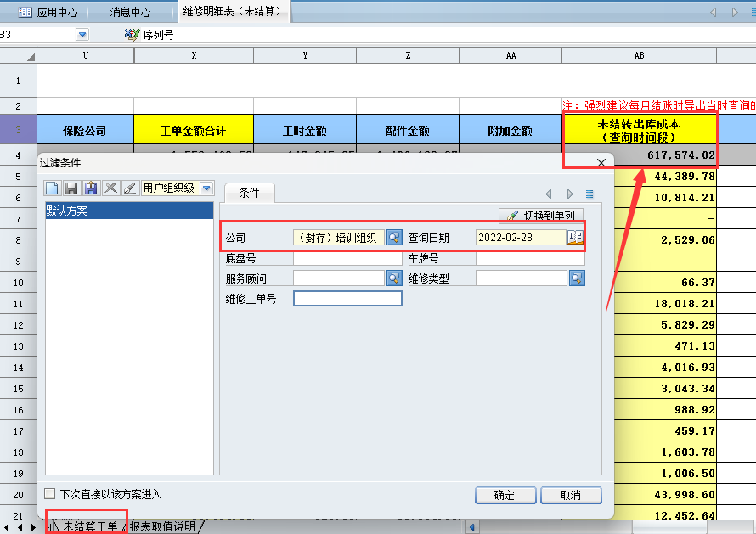Click the new scheme icon in filter toolbar
The height and width of the screenshot is (534, 756).
point(54,188)
